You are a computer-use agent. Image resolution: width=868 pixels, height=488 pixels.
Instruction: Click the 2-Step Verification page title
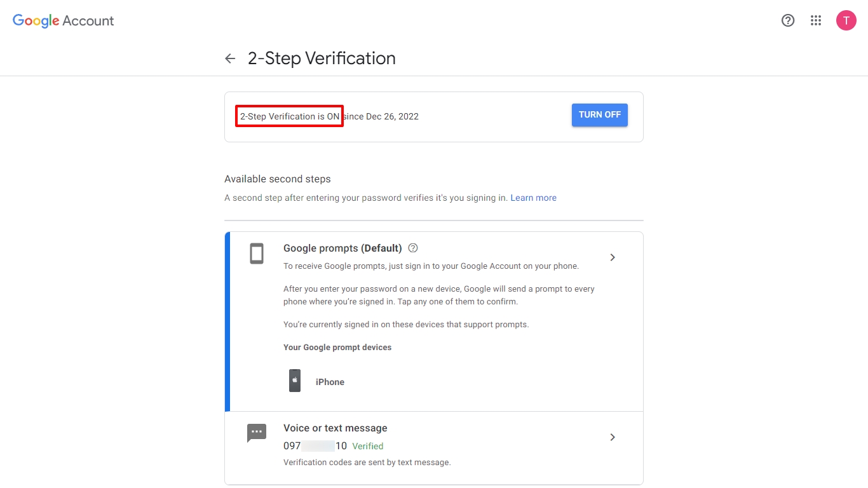[x=322, y=58]
